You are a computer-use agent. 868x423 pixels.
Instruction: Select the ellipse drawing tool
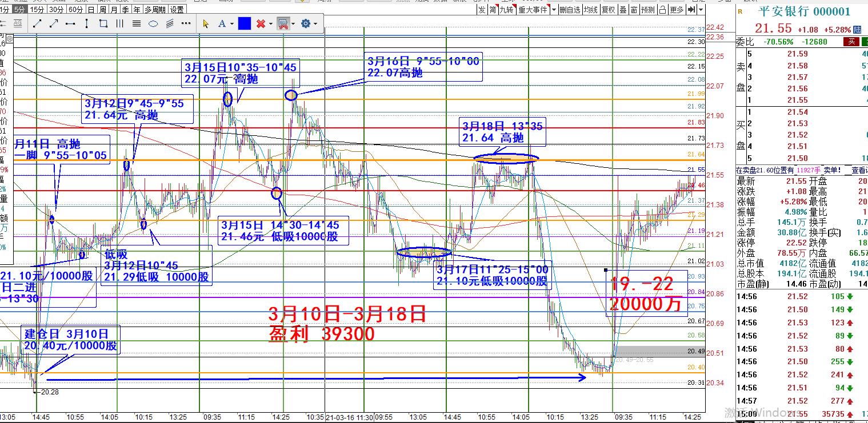coord(153,23)
